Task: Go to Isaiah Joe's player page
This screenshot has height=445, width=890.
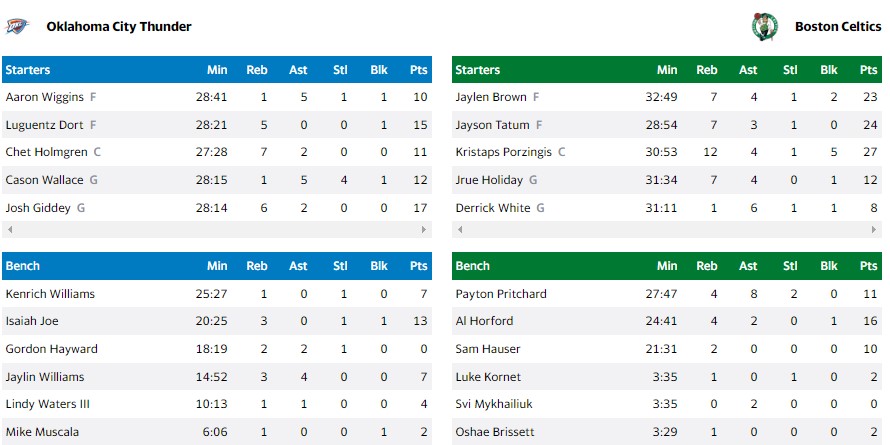Action: pos(29,321)
